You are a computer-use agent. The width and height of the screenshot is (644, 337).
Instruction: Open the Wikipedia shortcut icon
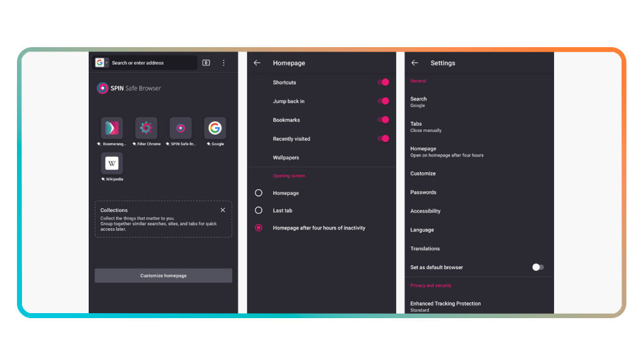coord(112,163)
